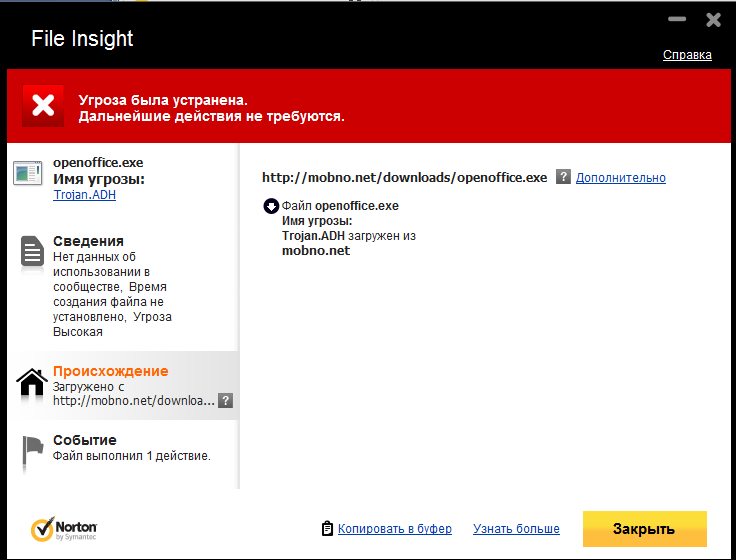
Task: Click the openoffice.exe file thumbnail icon
Action: pyautogui.click(x=28, y=172)
